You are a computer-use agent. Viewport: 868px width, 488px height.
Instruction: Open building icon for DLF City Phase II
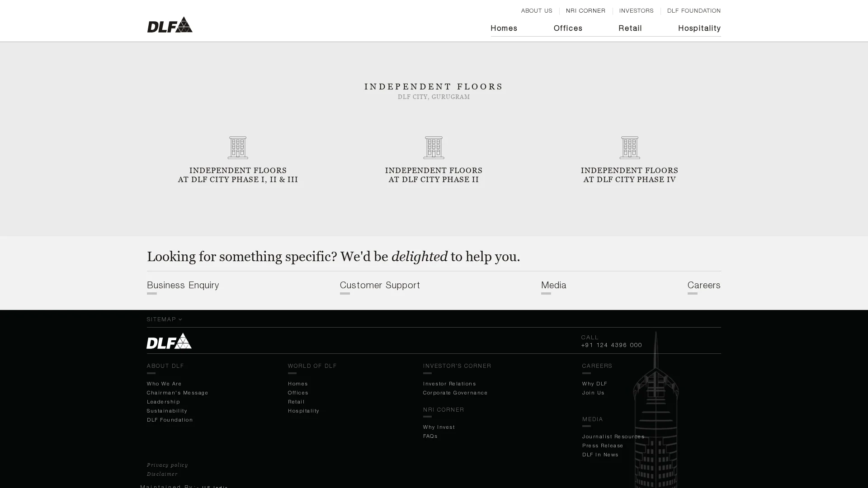pos(434,148)
